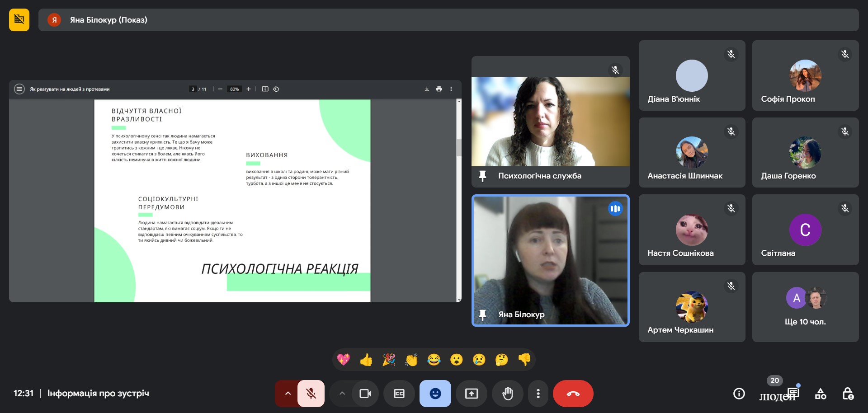Open more options three-dot menu
Viewport: 868px width, 413px height.
tap(538, 394)
